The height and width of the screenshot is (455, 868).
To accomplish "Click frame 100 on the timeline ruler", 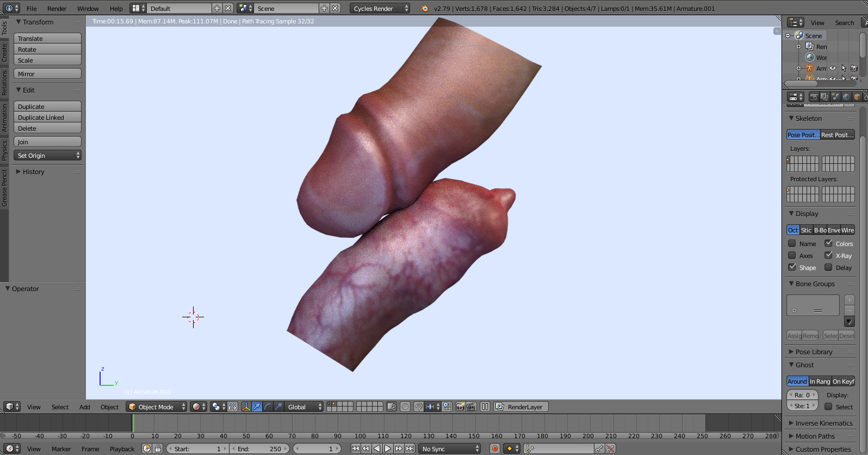I will coord(360,436).
